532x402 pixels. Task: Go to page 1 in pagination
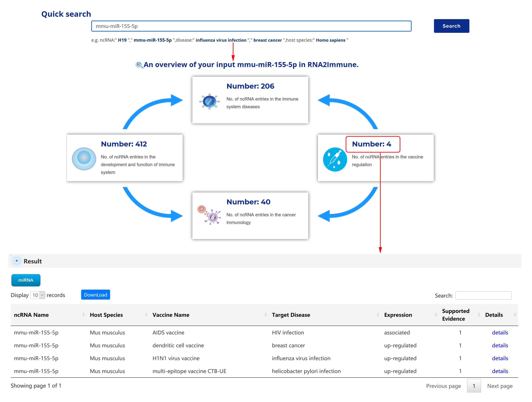(474, 386)
